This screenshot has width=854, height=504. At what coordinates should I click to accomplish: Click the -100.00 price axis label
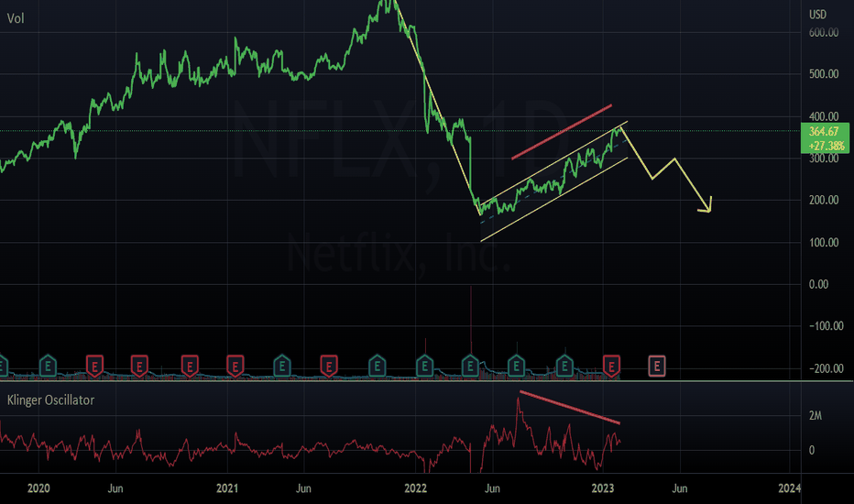click(x=827, y=326)
